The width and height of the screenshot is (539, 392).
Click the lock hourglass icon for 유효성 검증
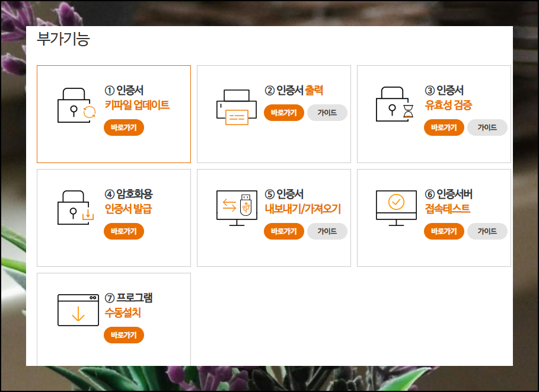[x=395, y=104]
